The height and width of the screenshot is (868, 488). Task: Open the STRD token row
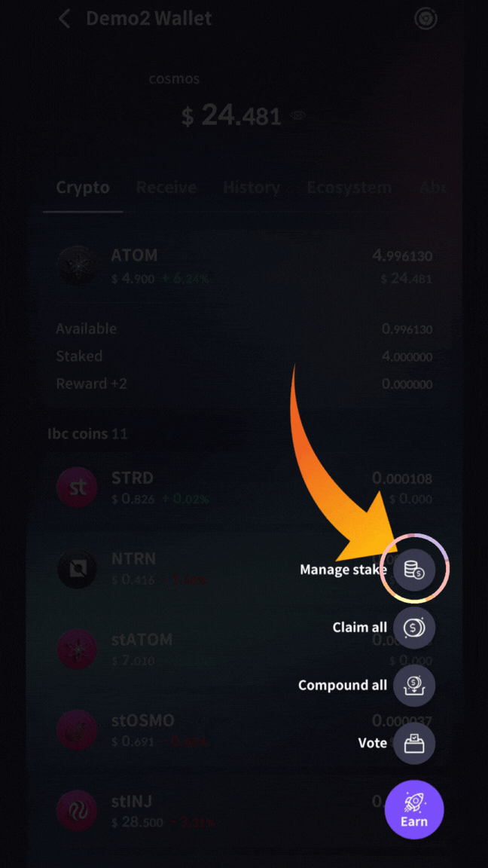coord(244,487)
